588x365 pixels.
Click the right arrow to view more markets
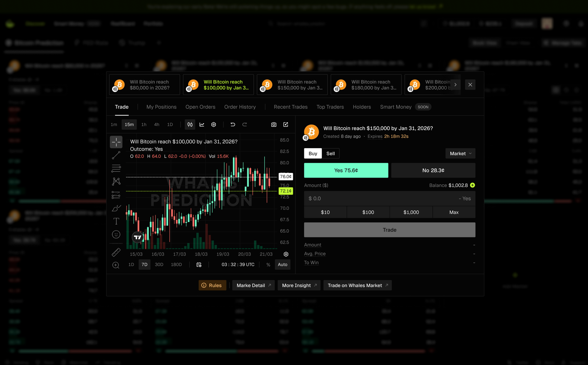tap(455, 84)
